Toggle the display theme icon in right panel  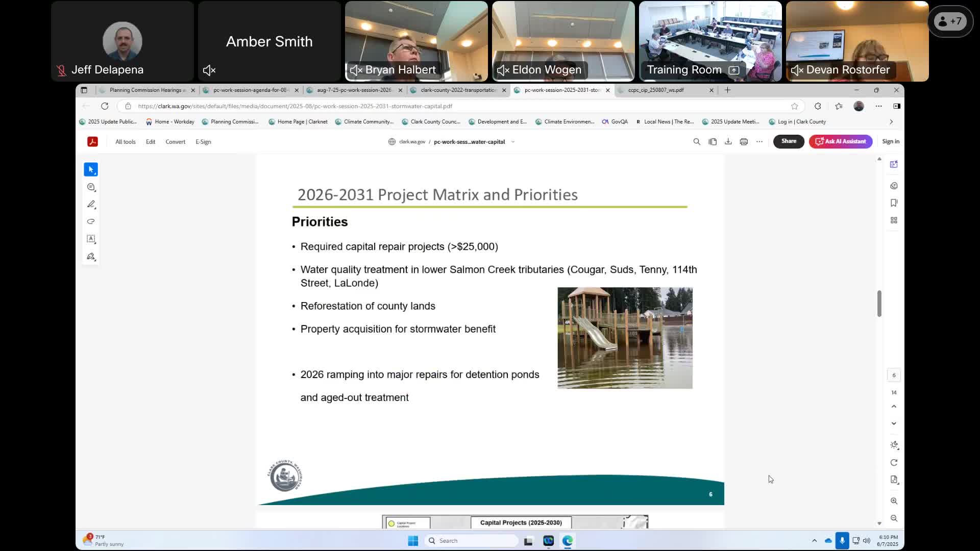coord(894,445)
